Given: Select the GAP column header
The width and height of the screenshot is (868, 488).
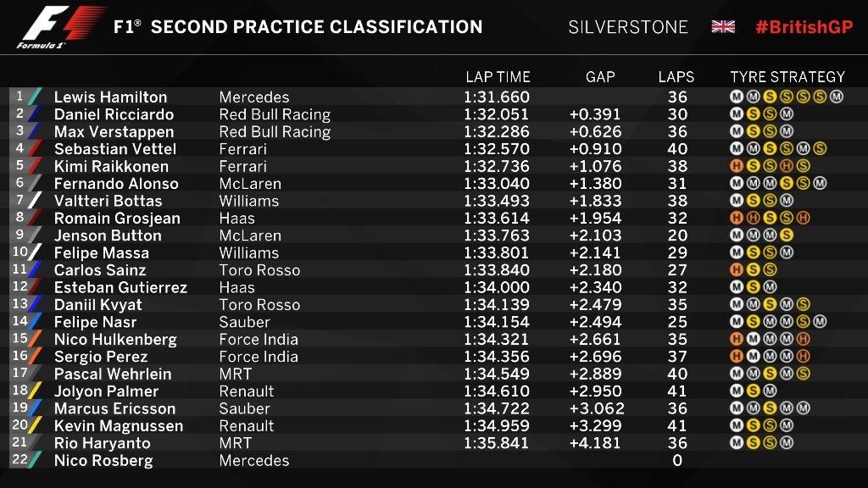Looking at the screenshot, I should [600, 77].
